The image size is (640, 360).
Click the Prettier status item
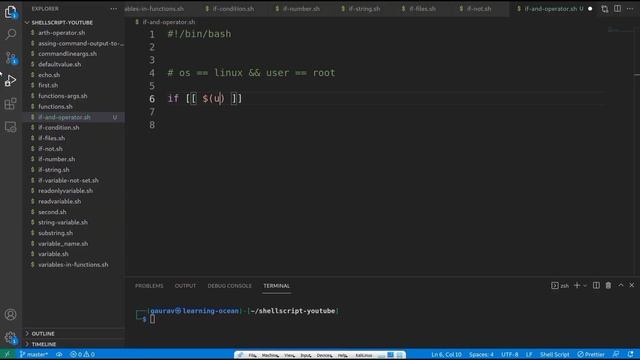click(x=591, y=354)
